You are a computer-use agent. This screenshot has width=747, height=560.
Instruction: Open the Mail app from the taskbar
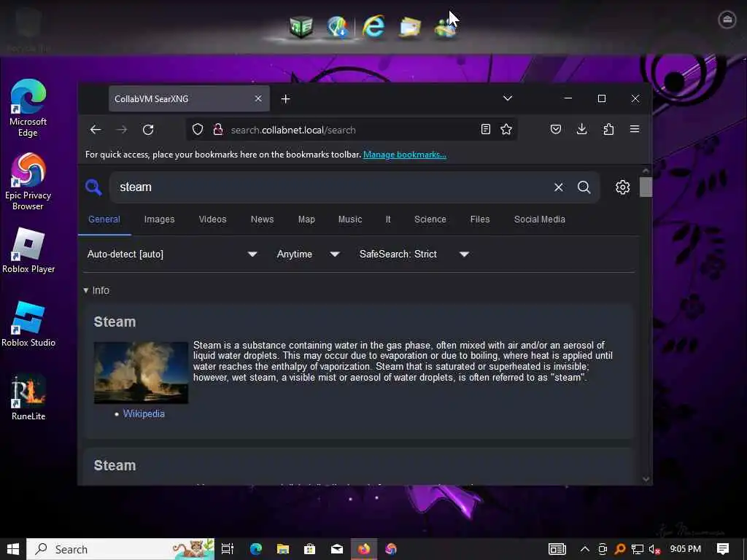coord(337,549)
